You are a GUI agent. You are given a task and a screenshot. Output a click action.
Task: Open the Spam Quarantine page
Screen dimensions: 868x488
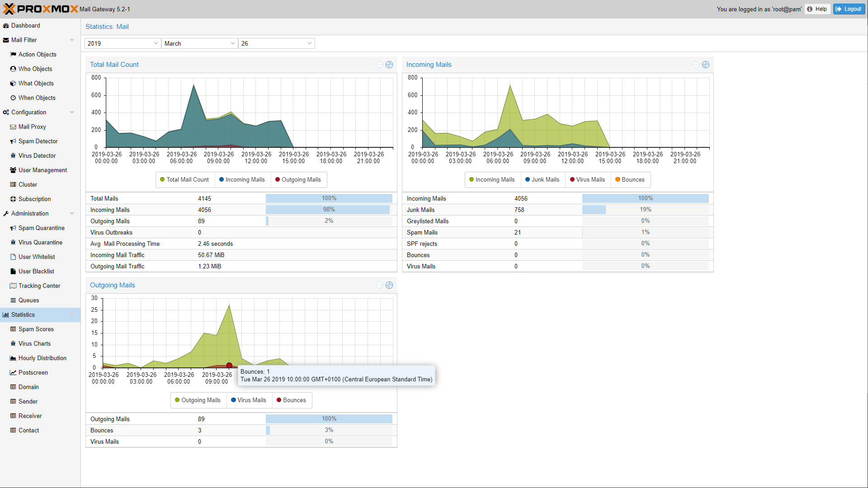41,228
